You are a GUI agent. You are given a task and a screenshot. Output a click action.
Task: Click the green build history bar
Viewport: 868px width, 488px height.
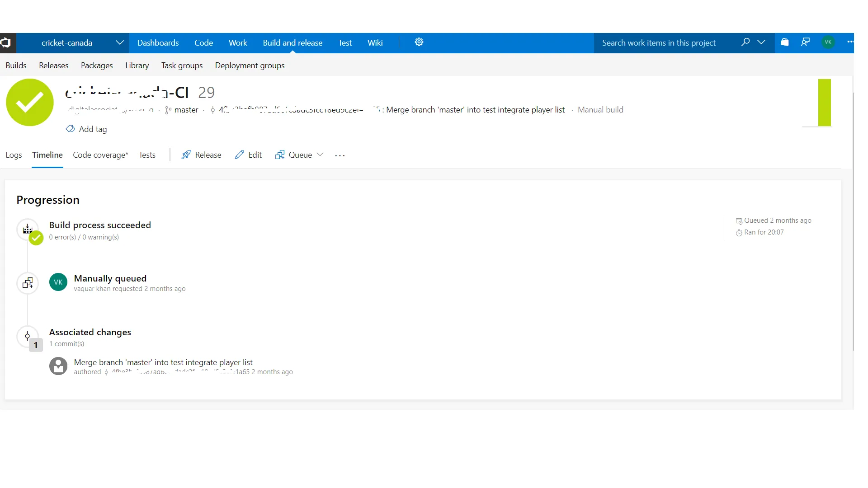click(x=824, y=103)
